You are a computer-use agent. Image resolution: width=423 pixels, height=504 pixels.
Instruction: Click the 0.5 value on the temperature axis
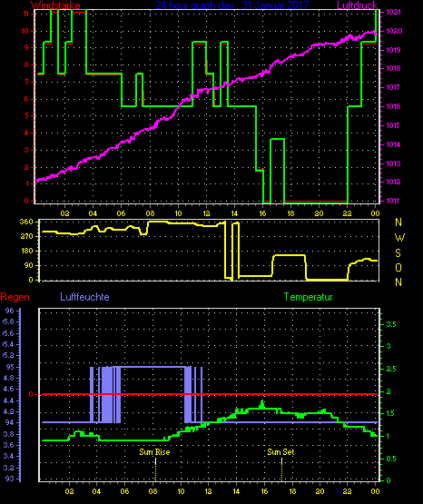coord(391,459)
